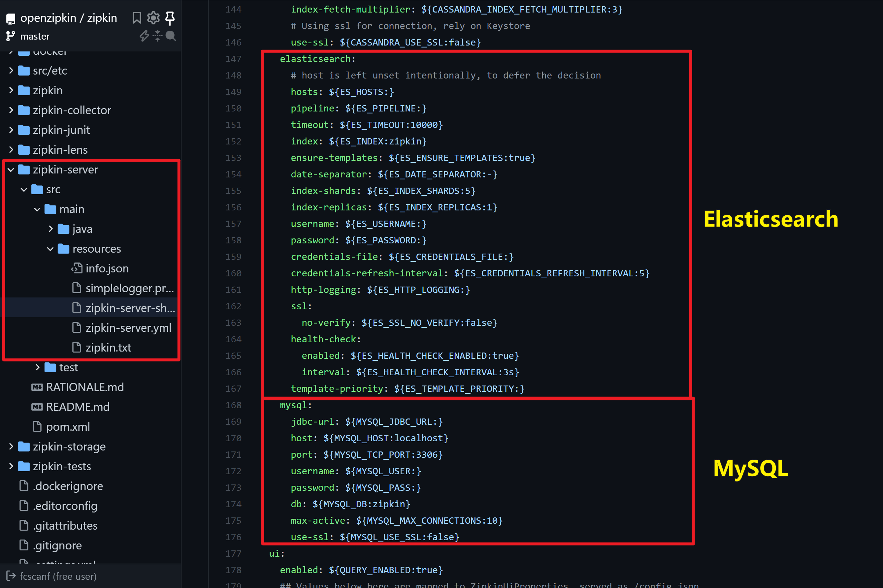This screenshot has width=883, height=588.
Task: Collapse the resources folder
Action: click(50, 249)
